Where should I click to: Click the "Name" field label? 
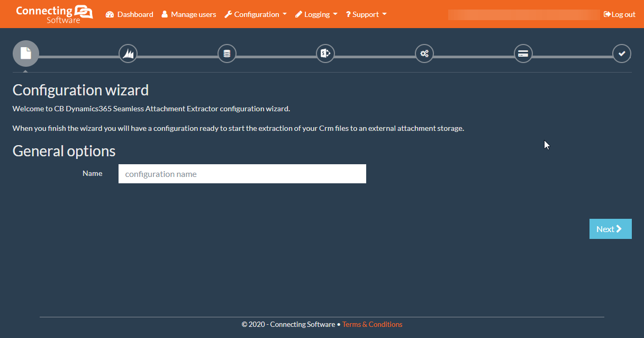93,173
